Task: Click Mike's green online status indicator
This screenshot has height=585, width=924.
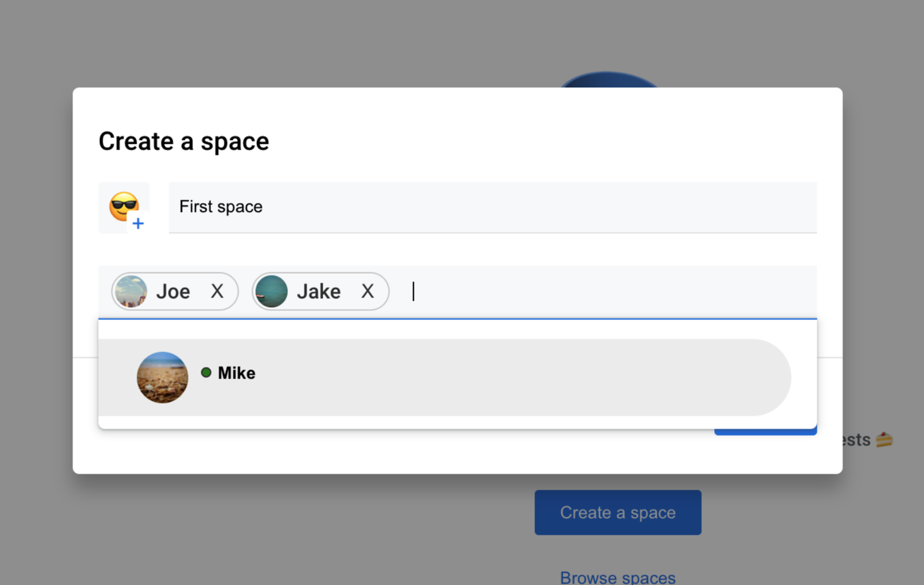Action: (x=206, y=372)
